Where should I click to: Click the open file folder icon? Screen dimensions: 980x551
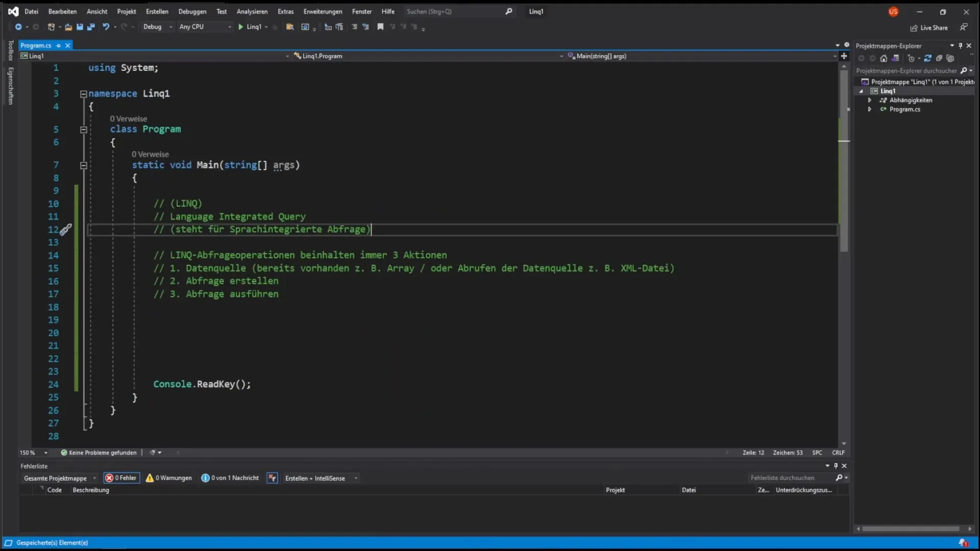click(x=68, y=27)
